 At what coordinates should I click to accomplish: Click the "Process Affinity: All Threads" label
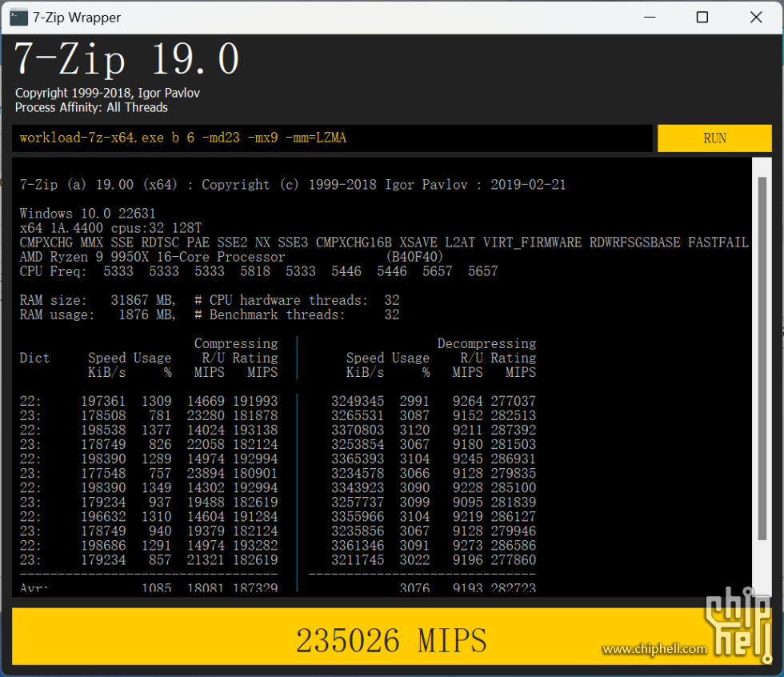(91, 107)
